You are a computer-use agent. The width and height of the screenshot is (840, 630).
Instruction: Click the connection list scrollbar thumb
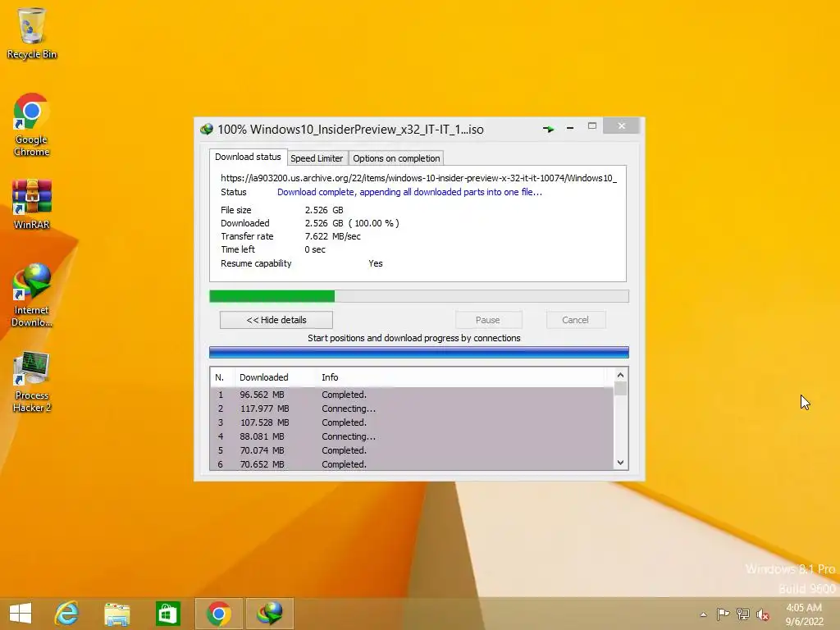tap(620, 388)
